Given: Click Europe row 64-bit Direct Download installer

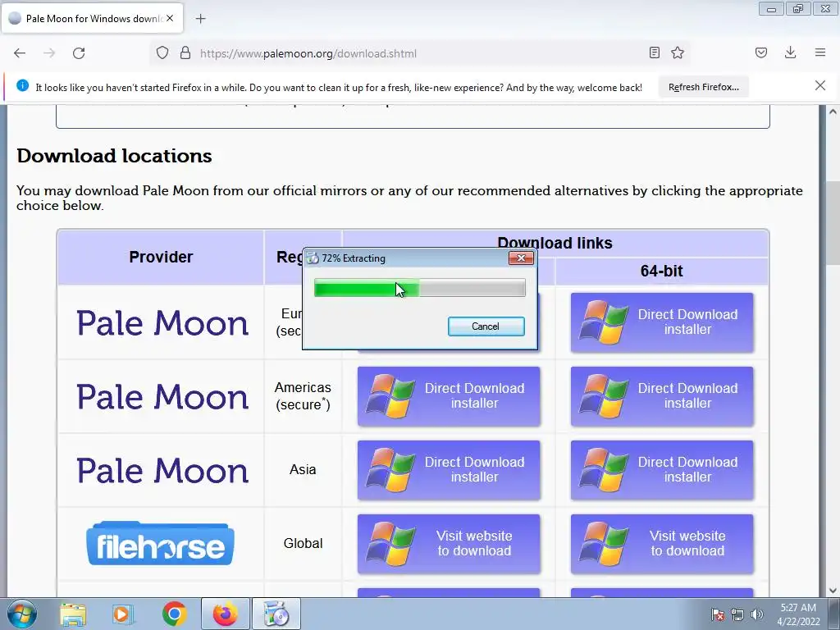Looking at the screenshot, I should pos(662,322).
